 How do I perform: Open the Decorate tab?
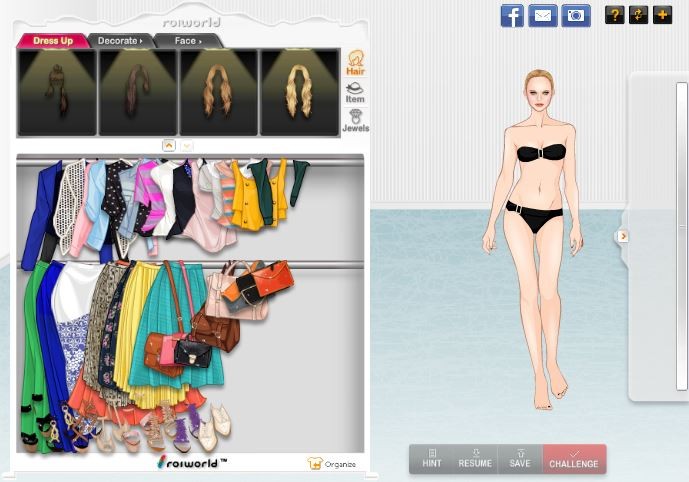[x=120, y=41]
